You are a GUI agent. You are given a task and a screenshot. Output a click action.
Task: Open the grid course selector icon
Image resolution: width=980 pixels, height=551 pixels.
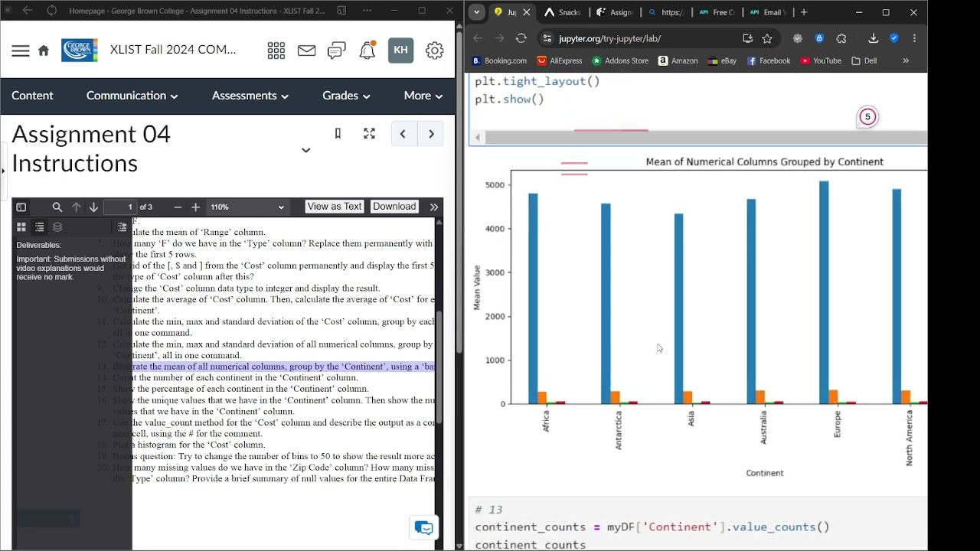[276, 51]
